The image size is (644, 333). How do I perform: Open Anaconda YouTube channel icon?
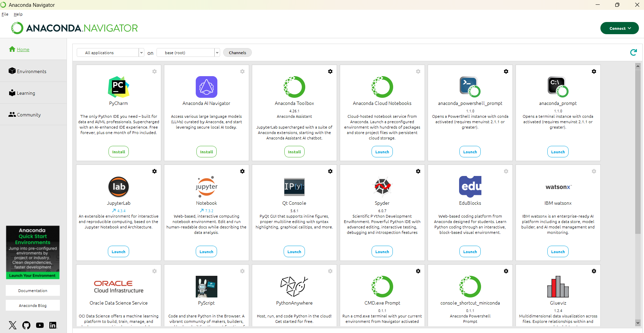(40, 325)
